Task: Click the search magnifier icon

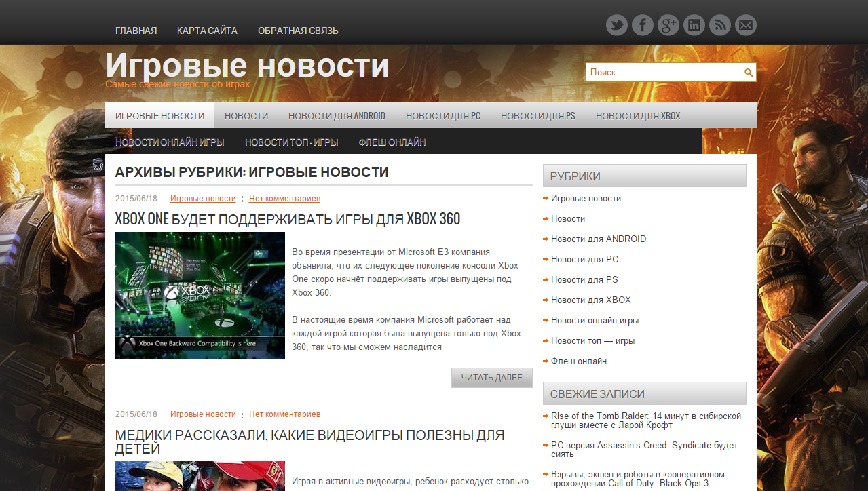Action: pos(749,73)
